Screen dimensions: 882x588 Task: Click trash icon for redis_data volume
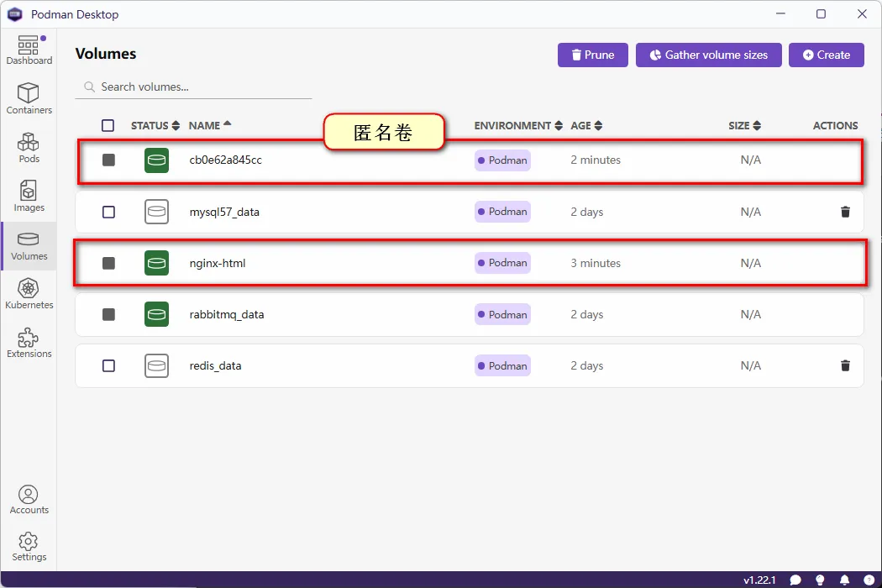click(845, 365)
